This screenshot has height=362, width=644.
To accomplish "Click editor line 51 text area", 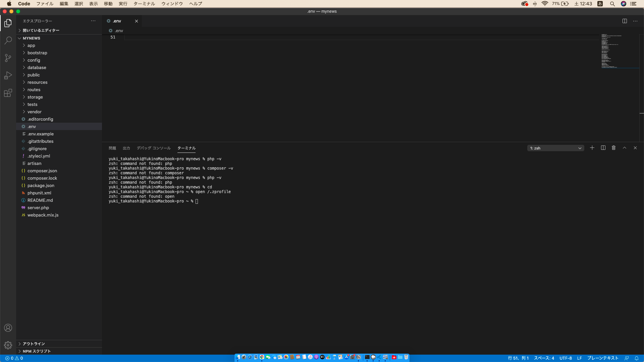I will (x=361, y=37).
